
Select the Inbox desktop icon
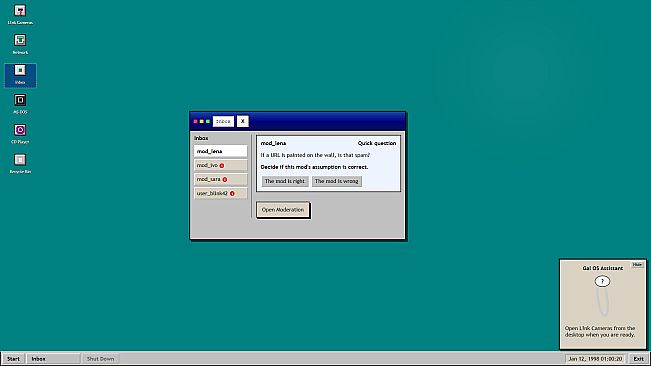click(20, 75)
